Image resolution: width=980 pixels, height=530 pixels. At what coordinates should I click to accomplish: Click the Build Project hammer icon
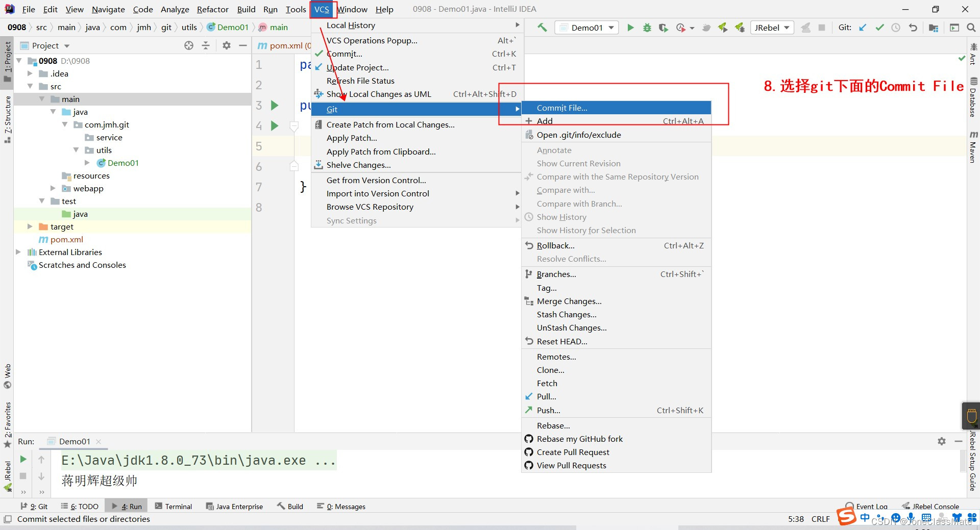click(x=542, y=28)
